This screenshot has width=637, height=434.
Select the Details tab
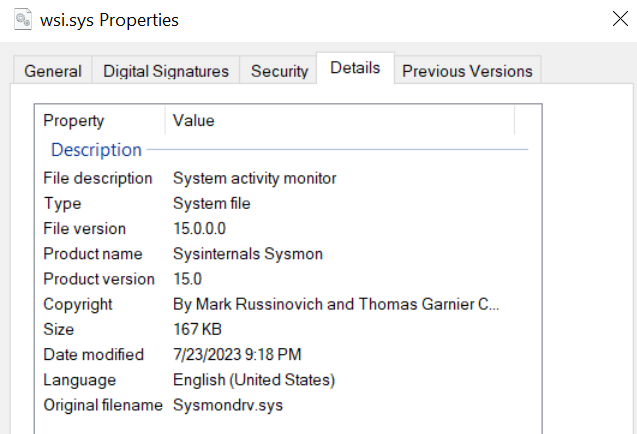[355, 68]
